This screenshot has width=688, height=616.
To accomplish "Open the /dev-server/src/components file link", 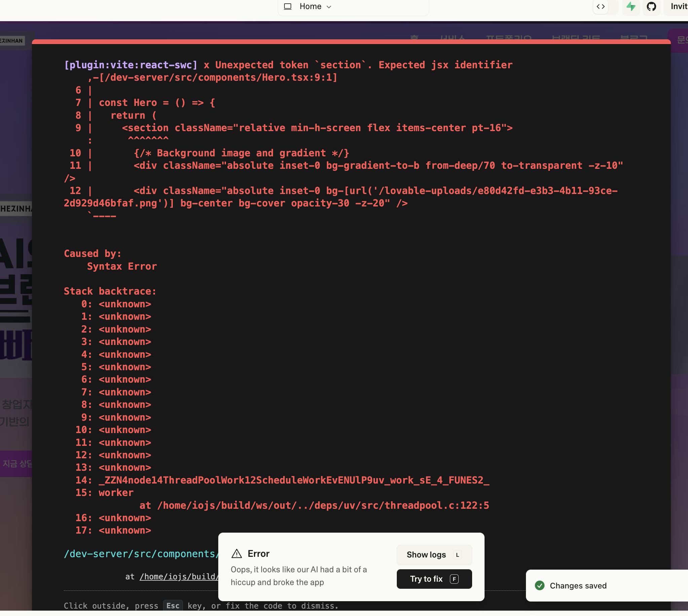I will click(x=142, y=554).
